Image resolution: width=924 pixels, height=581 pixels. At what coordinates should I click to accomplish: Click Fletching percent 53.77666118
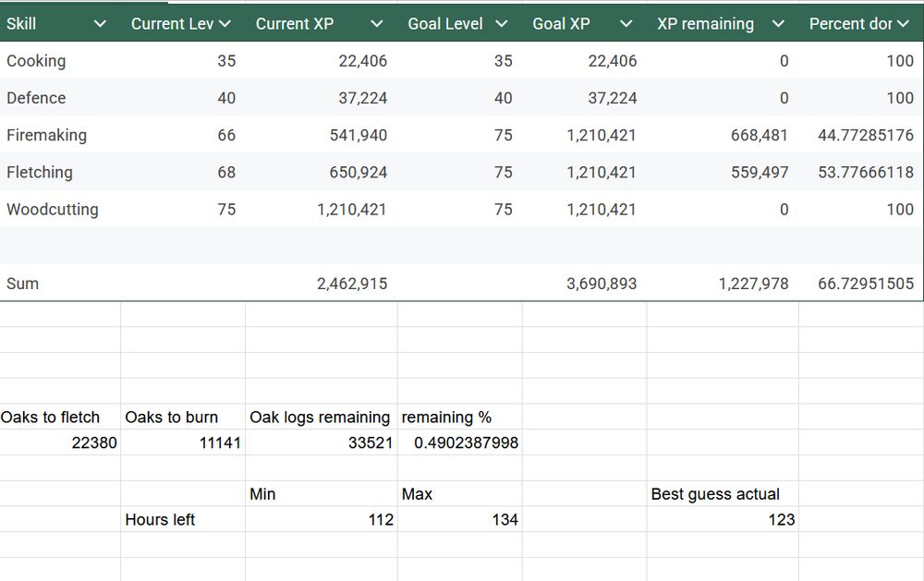pyautogui.click(x=866, y=172)
